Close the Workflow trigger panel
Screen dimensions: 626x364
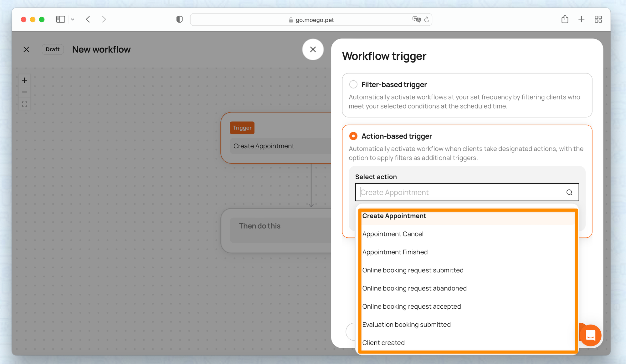tap(313, 49)
